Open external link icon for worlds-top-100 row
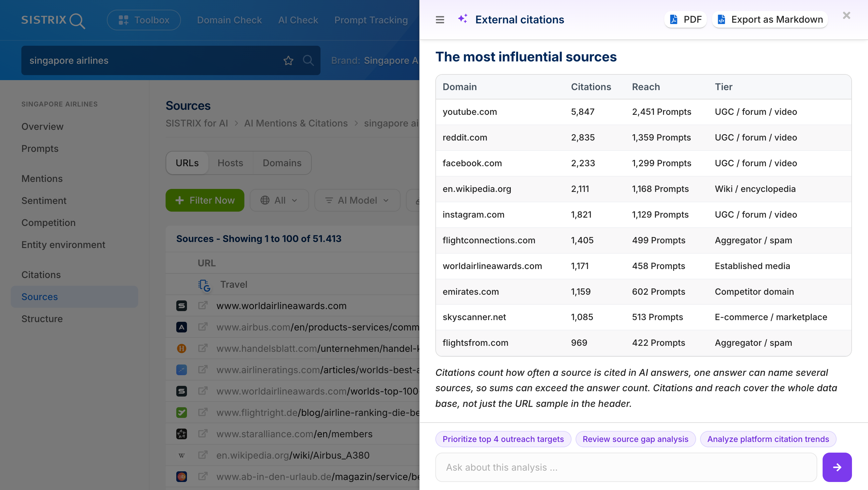Viewport: 868px width, 490px height. click(x=203, y=391)
